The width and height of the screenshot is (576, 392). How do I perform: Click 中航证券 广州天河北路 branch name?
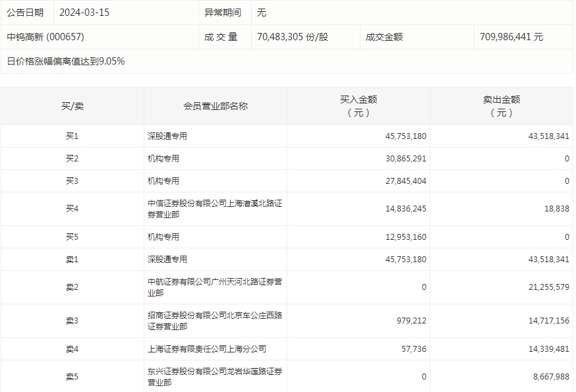215,287
